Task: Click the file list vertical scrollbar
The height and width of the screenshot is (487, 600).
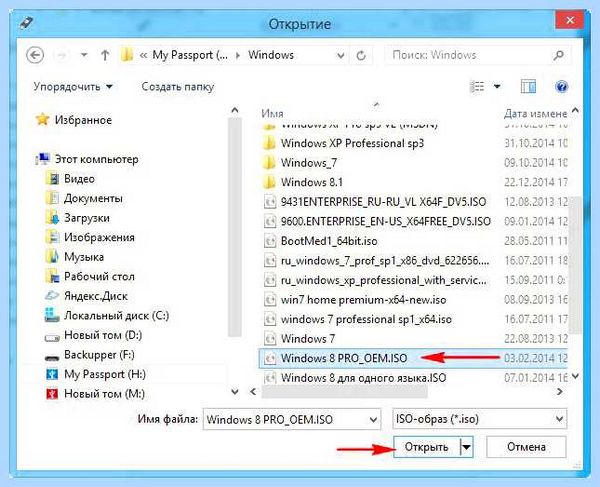Action: tap(575, 264)
